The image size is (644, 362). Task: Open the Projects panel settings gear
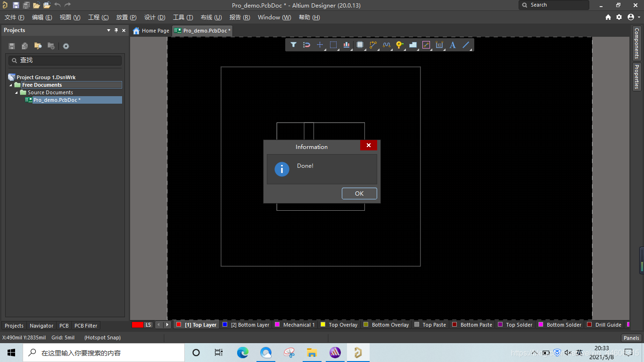(66, 46)
